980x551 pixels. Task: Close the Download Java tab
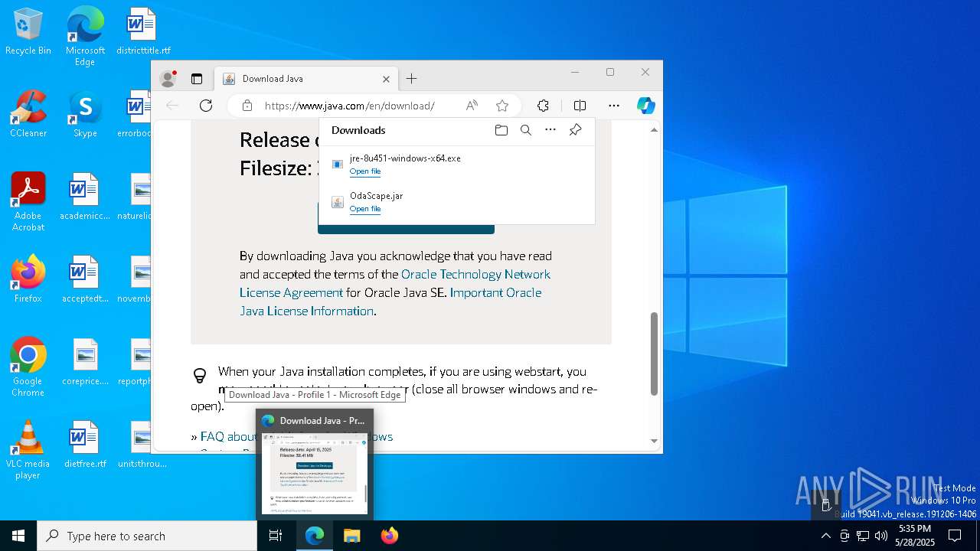point(386,79)
